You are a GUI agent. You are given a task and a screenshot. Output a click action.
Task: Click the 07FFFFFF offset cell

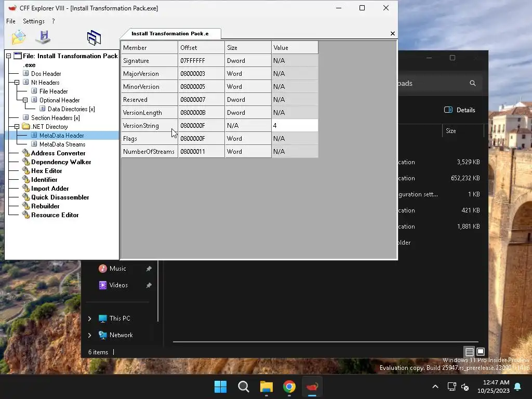click(x=201, y=61)
